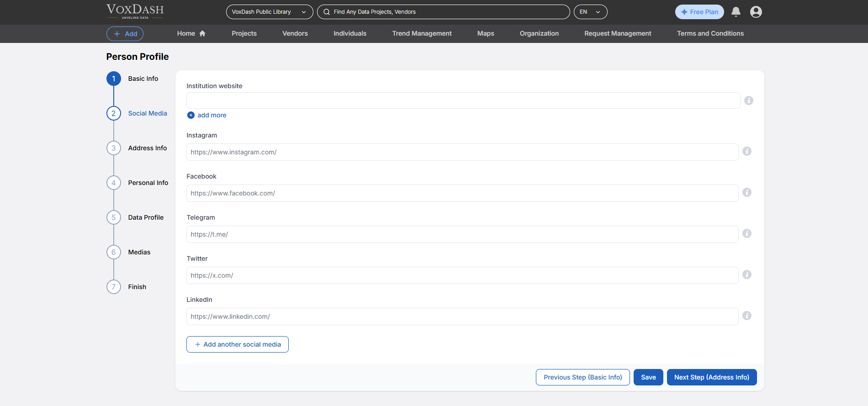Image resolution: width=868 pixels, height=406 pixels.
Task: Click the search magnifier icon
Action: [x=327, y=12]
